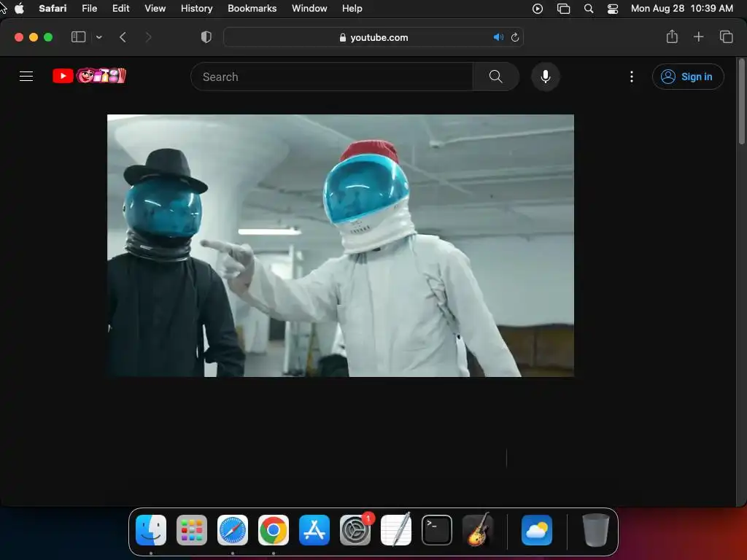Image resolution: width=747 pixels, height=560 pixels.
Task: Click the Stage Manager windows menu bar icon
Action: pos(564,9)
